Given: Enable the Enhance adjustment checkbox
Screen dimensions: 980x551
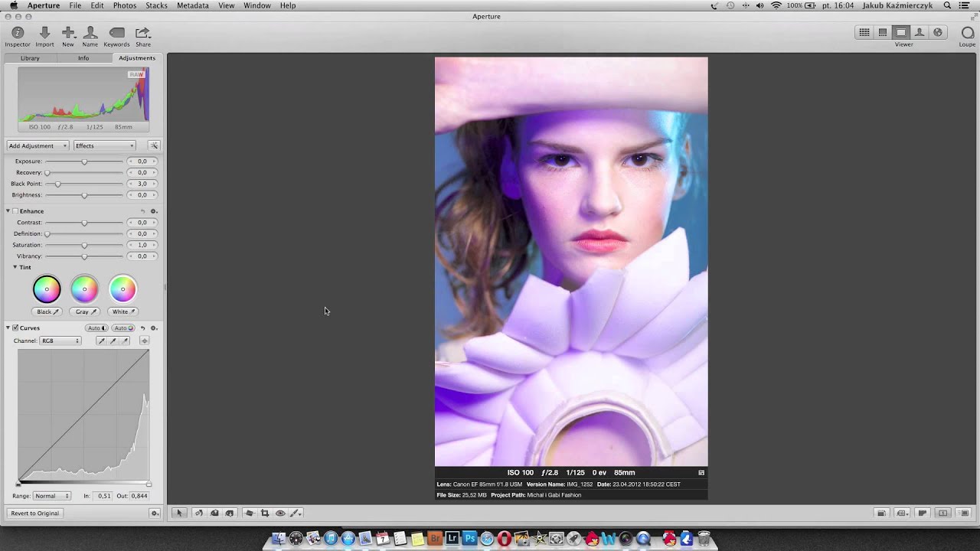Looking at the screenshot, I should (15, 211).
